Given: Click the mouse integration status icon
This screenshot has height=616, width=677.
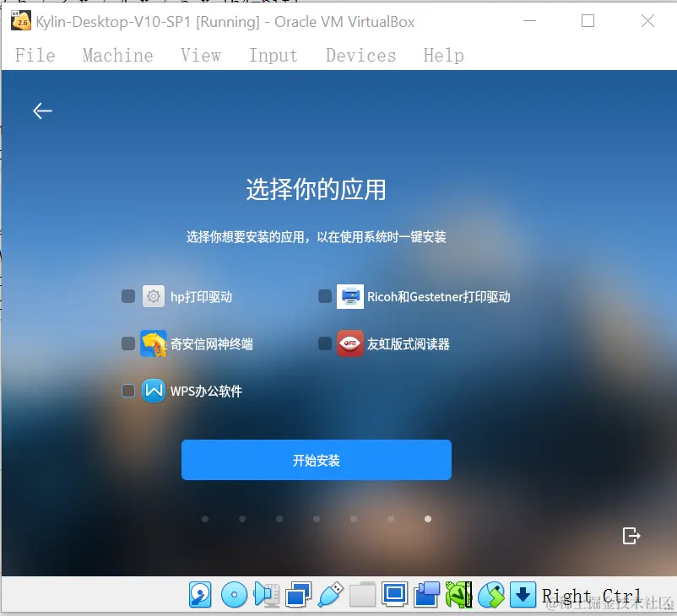Looking at the screenshot, I should click(x=492, y=595).
